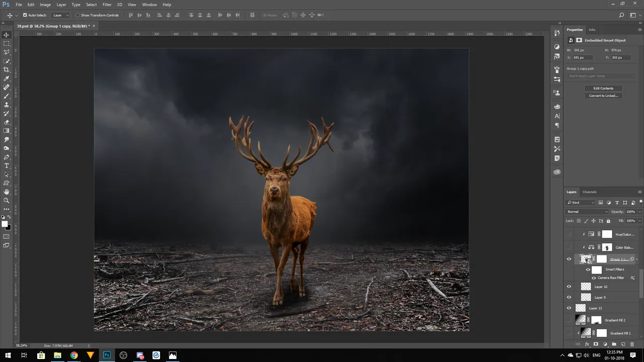Click the Edit Contents button

pyautogui.click(x=603, y=88)
